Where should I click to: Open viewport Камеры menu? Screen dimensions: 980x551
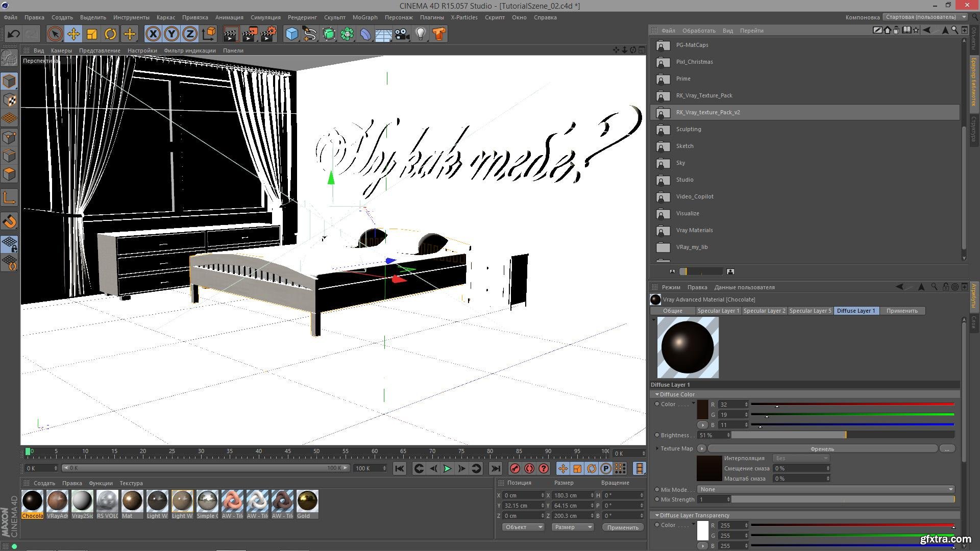61,51
